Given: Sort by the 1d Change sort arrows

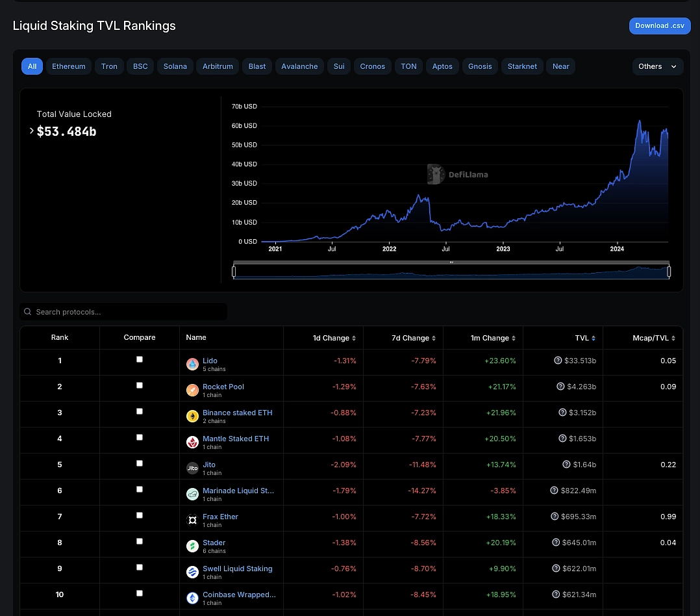Looking at the screenshot, I should click(x=353, y=338).
